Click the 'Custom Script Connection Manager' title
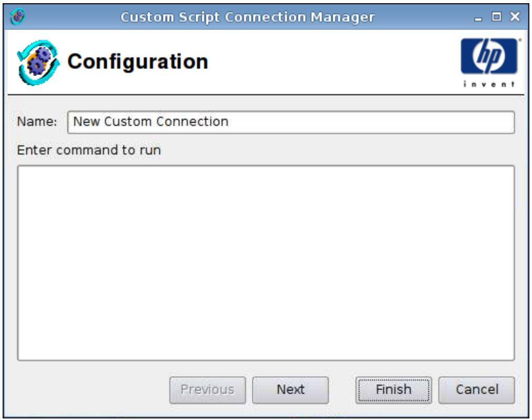 tap(248, 17)
